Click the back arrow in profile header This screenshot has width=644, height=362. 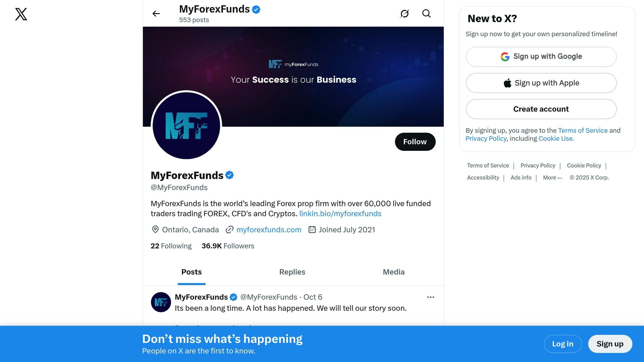point(156,14)
